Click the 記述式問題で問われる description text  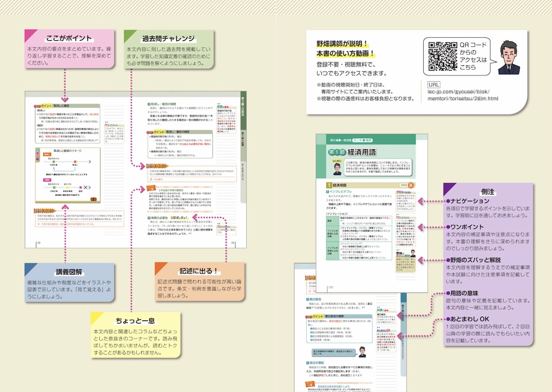(199, 289)
